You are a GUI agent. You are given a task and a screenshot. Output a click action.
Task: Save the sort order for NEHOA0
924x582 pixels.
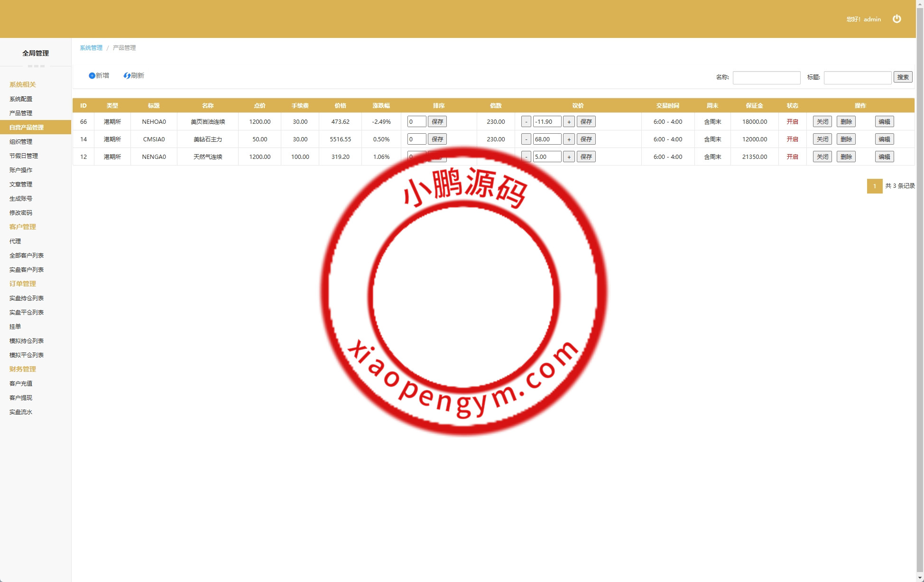coord(437,121)
